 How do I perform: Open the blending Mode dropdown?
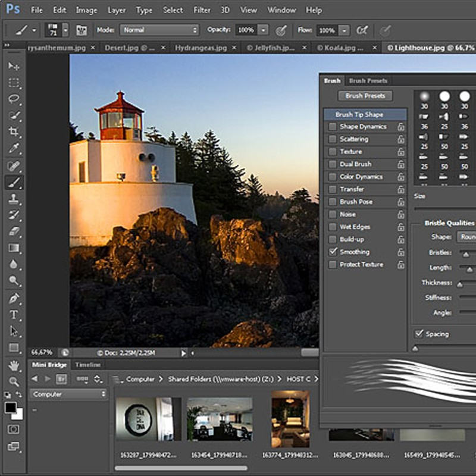[x=159, y=30]
